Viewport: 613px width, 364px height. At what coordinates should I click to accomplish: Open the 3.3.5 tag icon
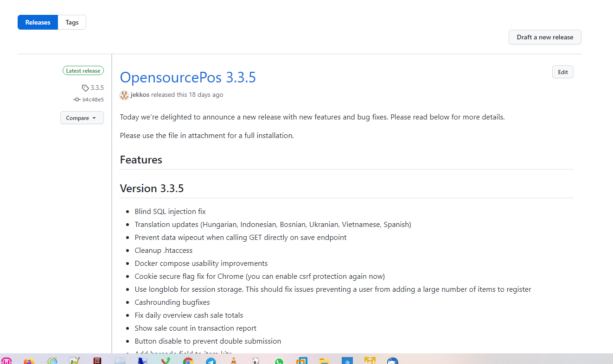point(85,88)
